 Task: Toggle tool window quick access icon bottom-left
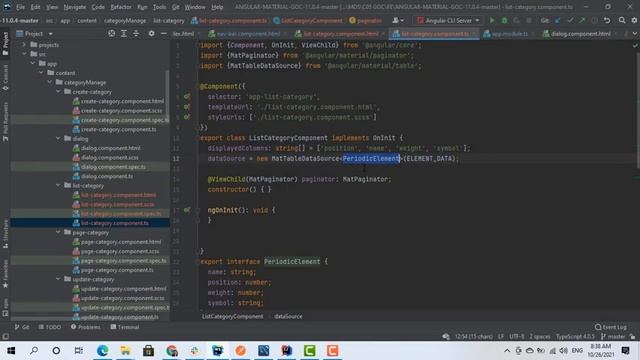(x=5, y=336)
